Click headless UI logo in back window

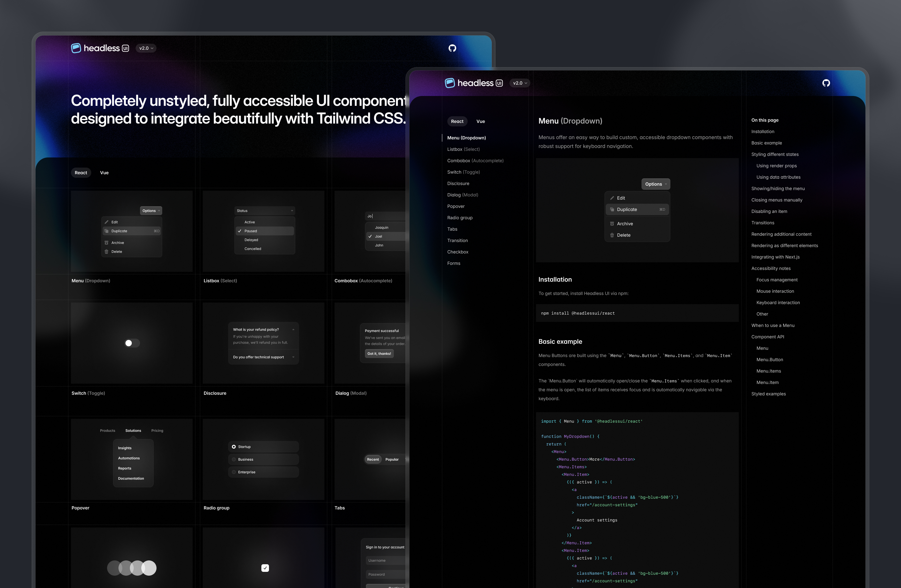(x=100, y=48)
